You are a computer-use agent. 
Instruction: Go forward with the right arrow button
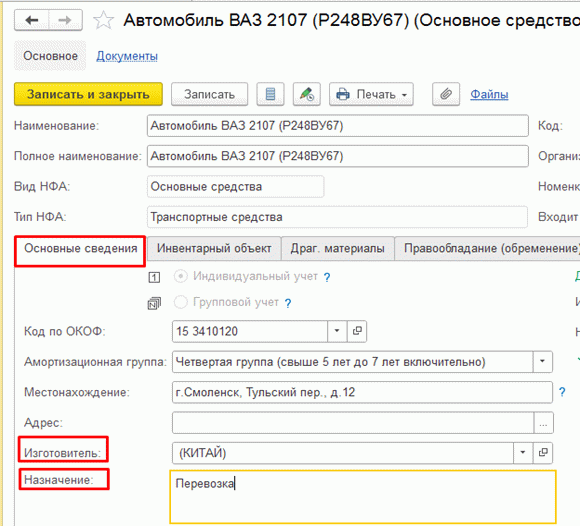65,20
